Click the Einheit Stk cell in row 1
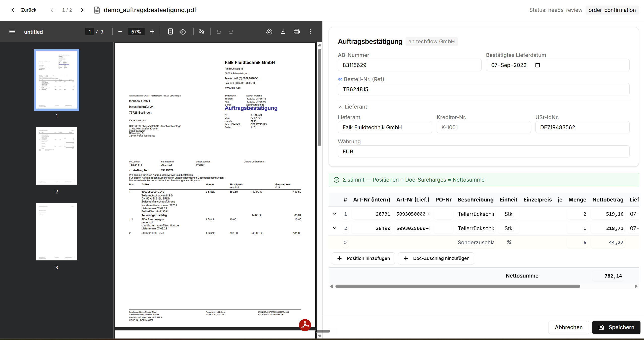Viewport: 644px width, 340px height. pos(509,214)
